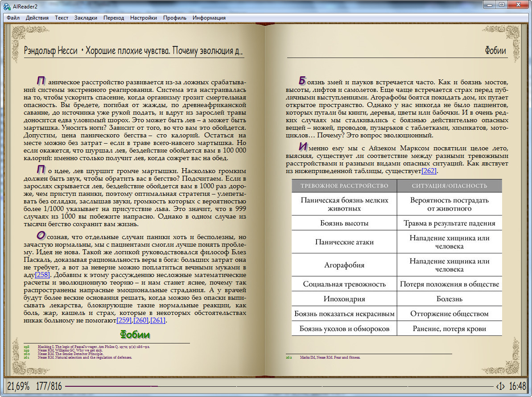This screenshot has height=397, width=532.
Task: Open the Переход menu
Action: tap(114, 18)
